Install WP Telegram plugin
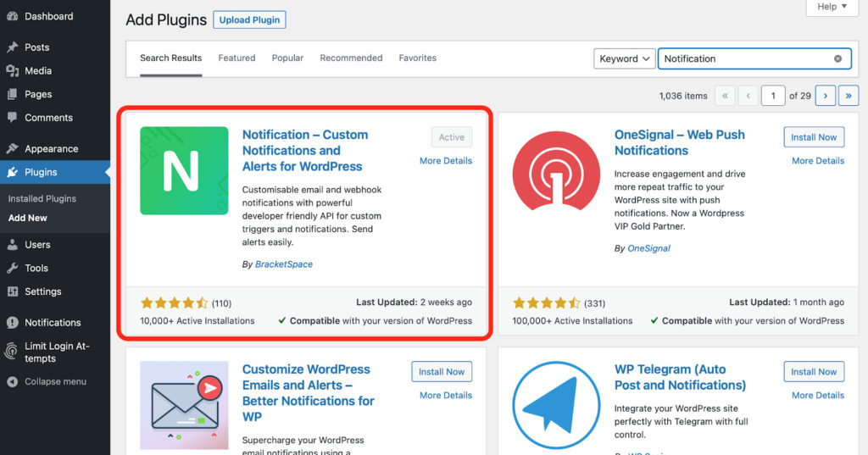The height and width of the screenshot is (455, 868). (x=814, y=372)
